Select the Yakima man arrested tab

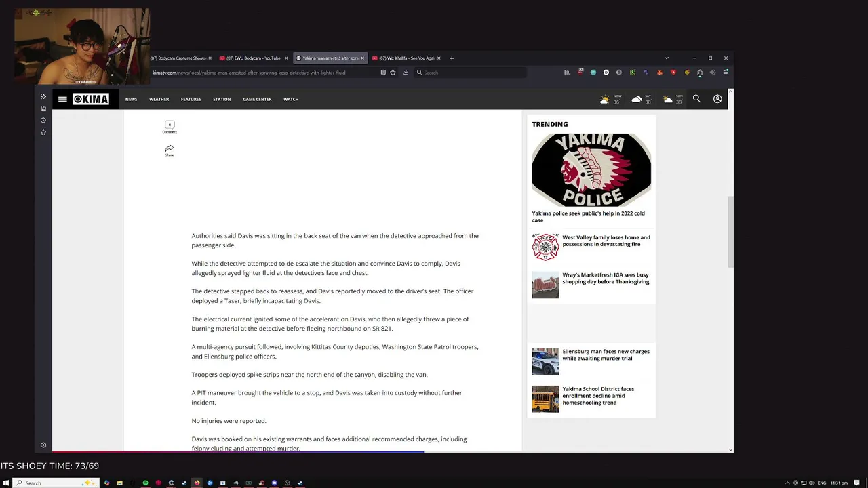point(330,58)
